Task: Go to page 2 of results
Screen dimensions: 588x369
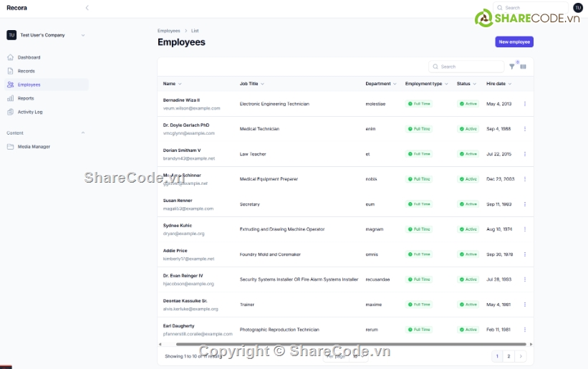Action: 509,356
